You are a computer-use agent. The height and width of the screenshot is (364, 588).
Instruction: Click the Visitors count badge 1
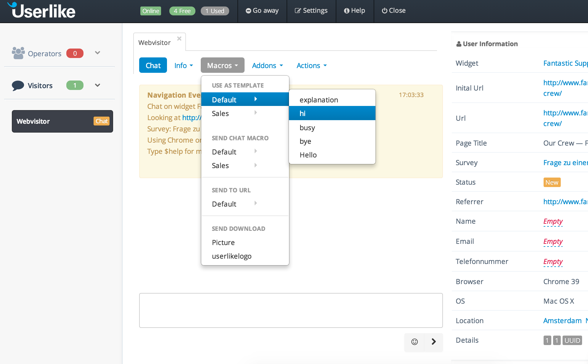tap(75, 85)
